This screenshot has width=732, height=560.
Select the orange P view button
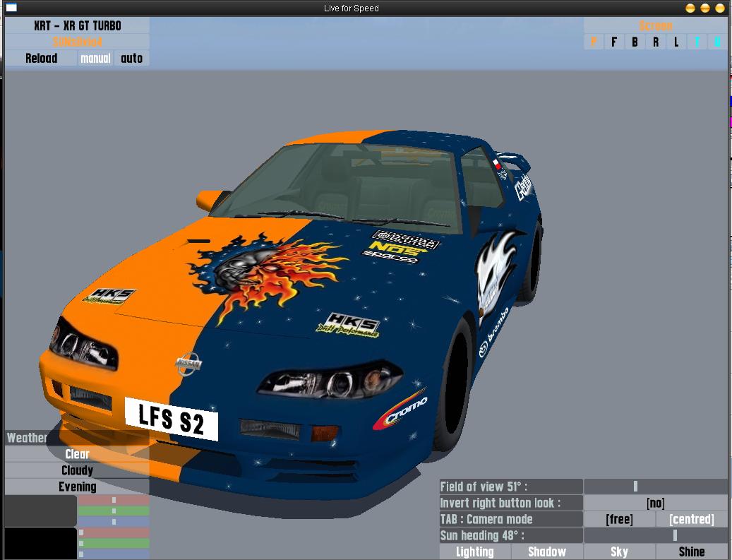click(x=594, y=42)
